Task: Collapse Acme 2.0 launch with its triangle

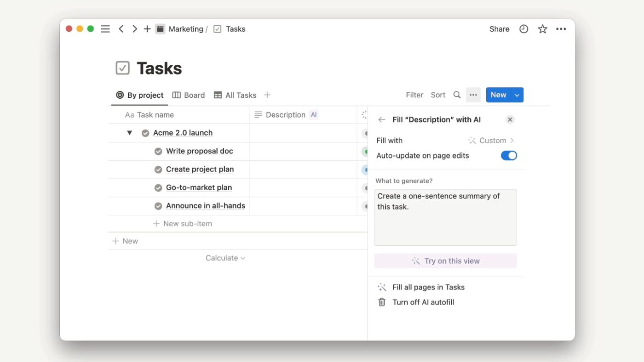Action: [x=129, y=132]
